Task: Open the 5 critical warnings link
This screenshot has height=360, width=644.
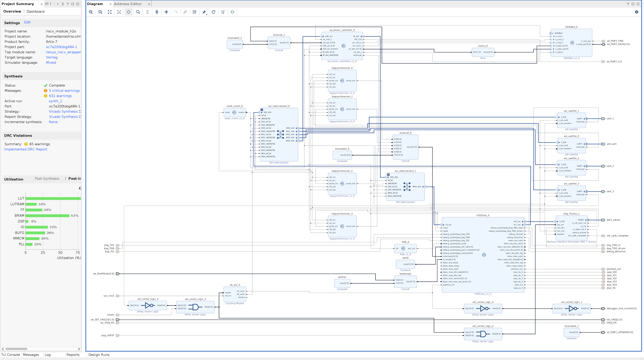Action: (x=64, y=90)
